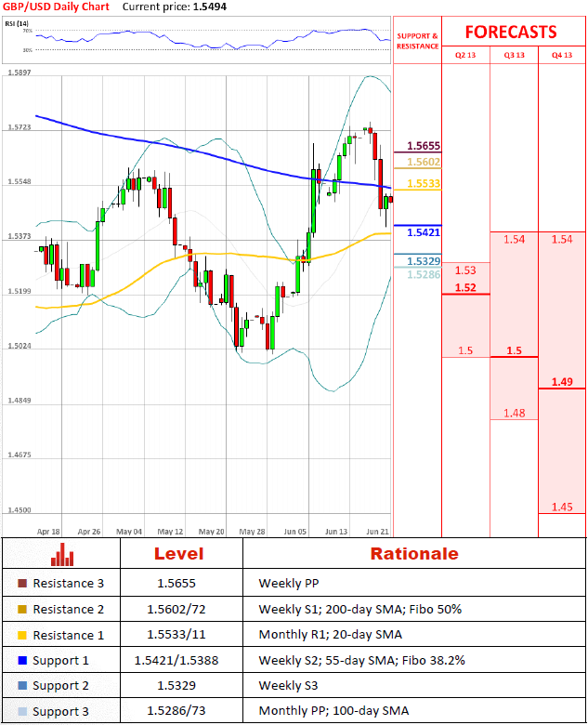Click the GBP/USD Daily Chart title
This screenshot has height=725, width=588.
[56, 7]
